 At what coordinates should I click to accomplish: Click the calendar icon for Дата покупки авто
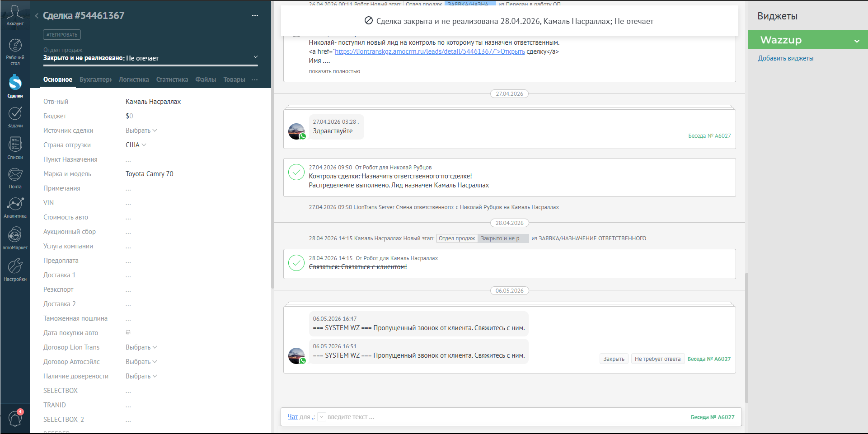coord(128,332)
